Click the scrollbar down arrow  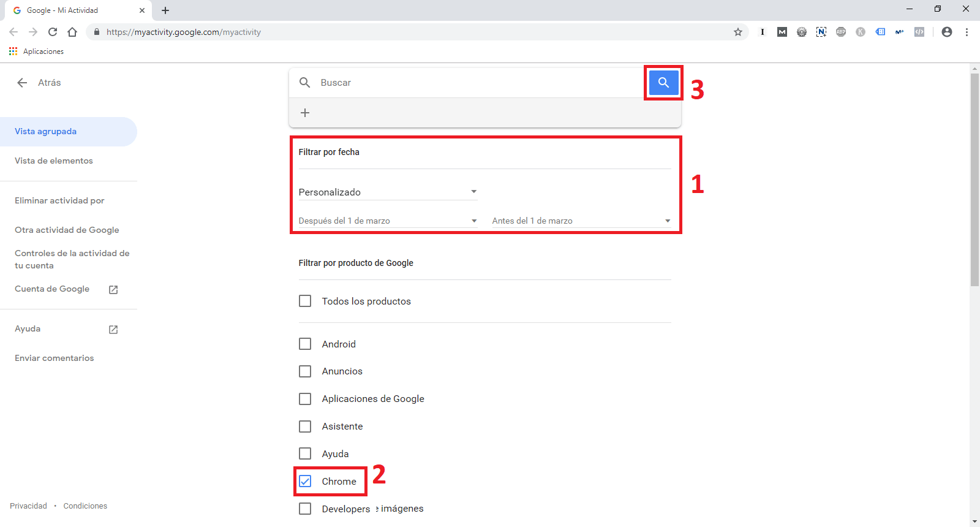pos(974,521)
